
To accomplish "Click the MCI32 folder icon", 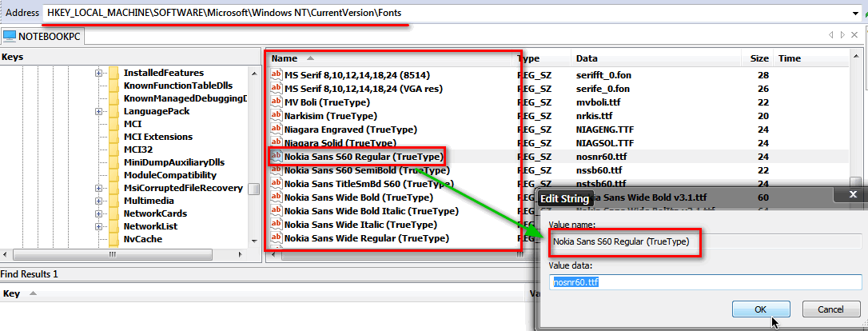I will click(114, 150).
